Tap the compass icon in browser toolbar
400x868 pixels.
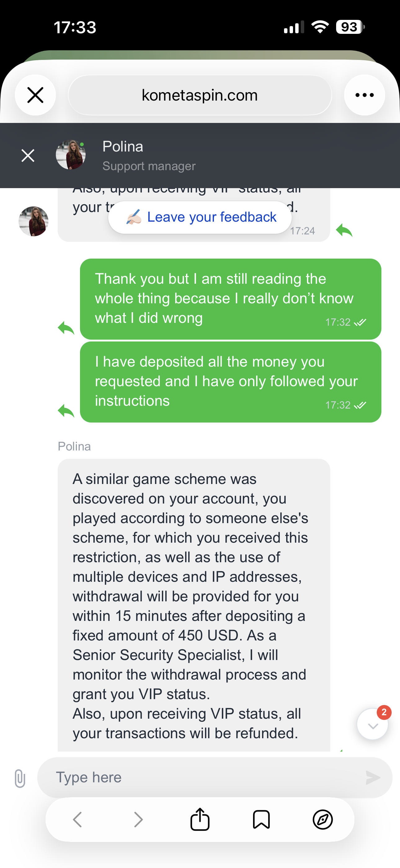322,820
